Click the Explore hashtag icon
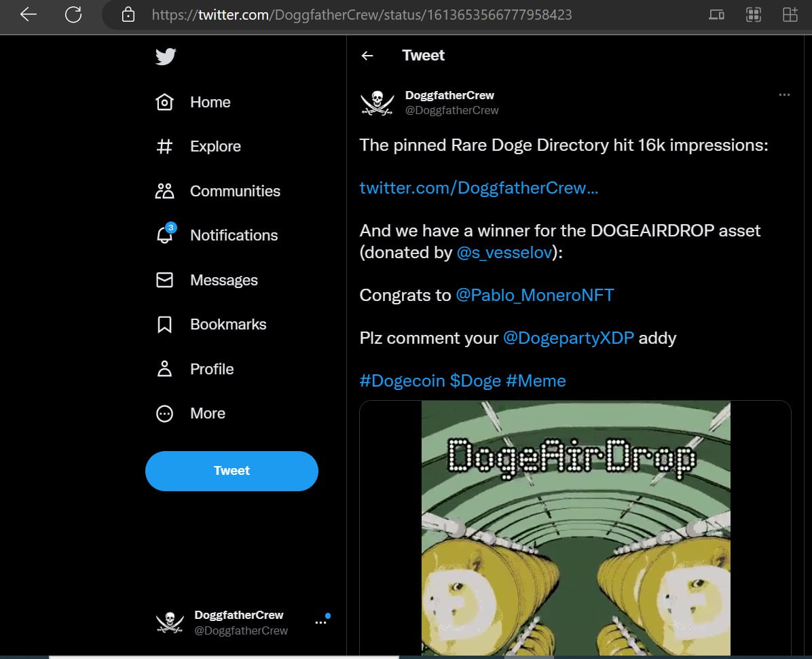Image resolution: width=812 pixels, height=659 pixels. [x=165, y=147]
